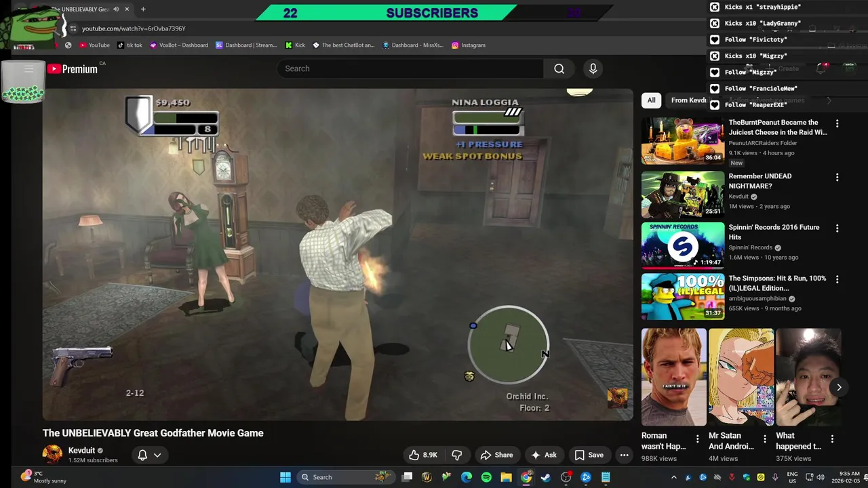Image resolution: width=868 pixels, height=488 pixels.
Task: Save video to a playlist
Action: click(588, 455)
